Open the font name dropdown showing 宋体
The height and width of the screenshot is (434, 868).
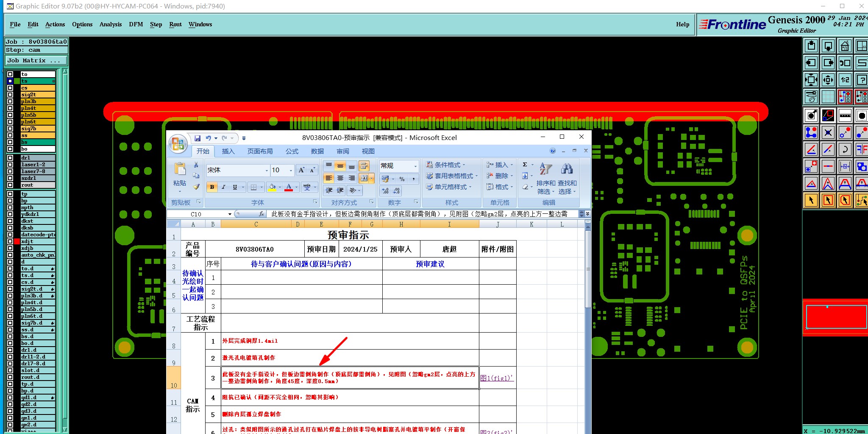[x=267, y=171]
